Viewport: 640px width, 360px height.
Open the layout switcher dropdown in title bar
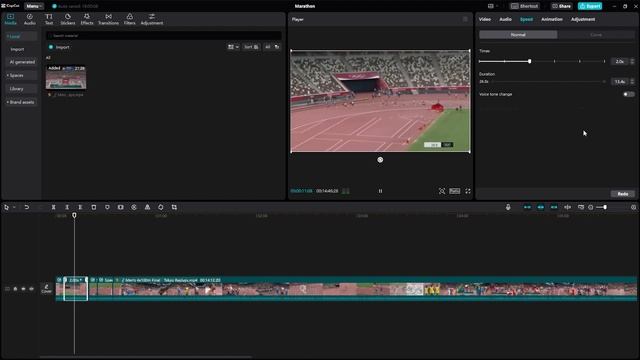tap(493, 6)
